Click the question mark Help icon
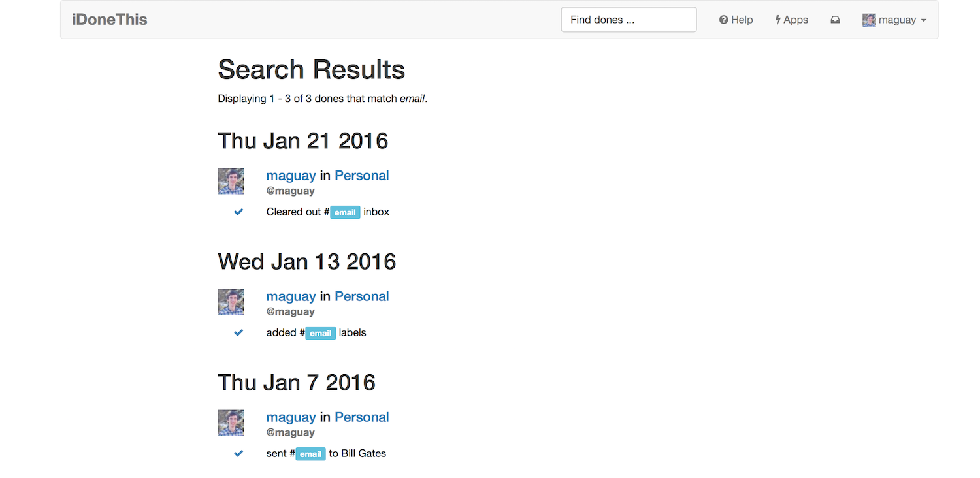The image size is (980, 478). pos(723,20)
